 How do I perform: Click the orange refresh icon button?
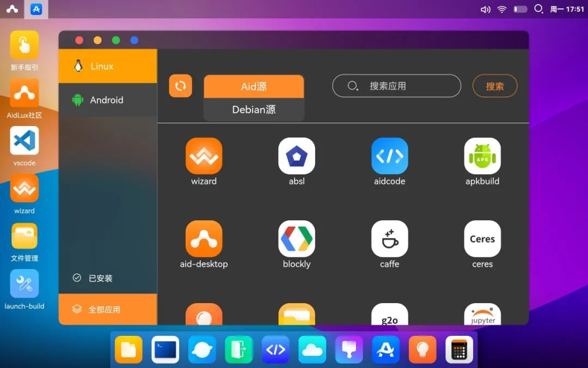click(x=180, y=86)
